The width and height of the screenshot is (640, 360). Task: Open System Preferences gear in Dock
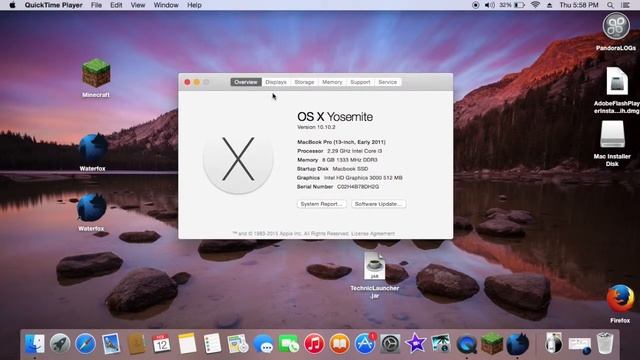coord(390,344)
